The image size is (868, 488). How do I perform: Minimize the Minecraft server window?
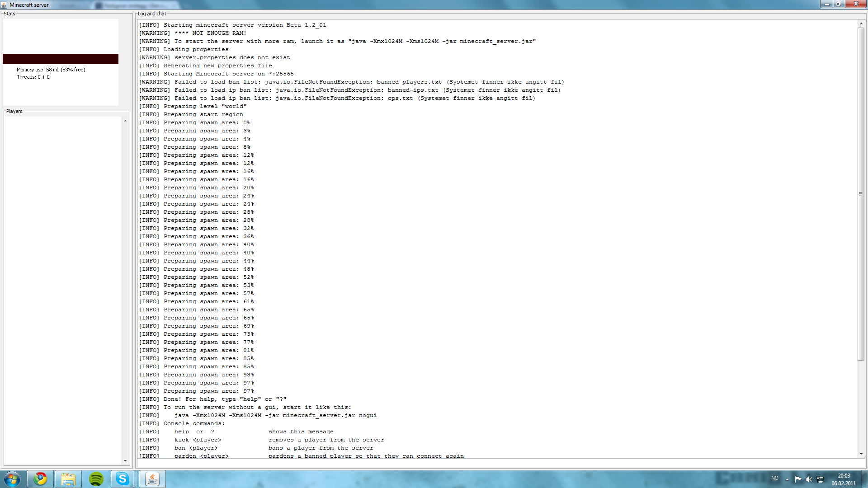click(827, 4)
